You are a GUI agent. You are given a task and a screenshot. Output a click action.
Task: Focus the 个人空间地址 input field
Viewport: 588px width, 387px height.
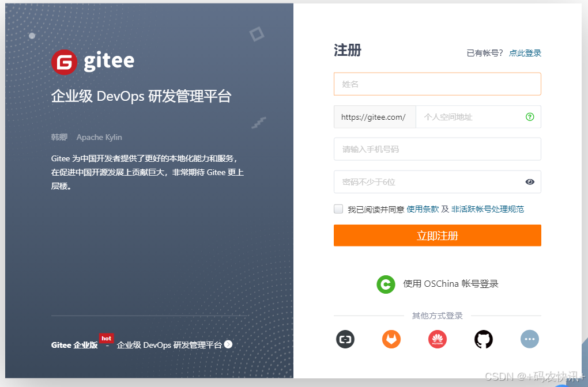pyautogui.click(x=478, y=117)
